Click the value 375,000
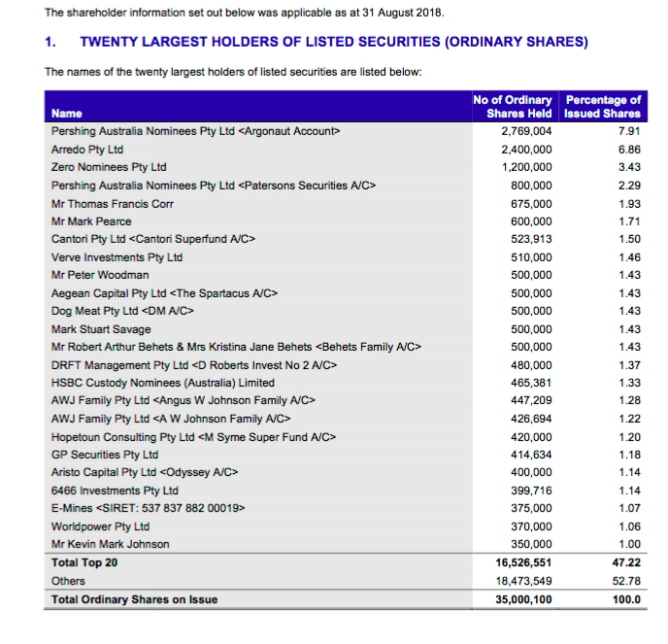Image resolution: width=668 pixels, height=644 pixels. pos(531,508)
